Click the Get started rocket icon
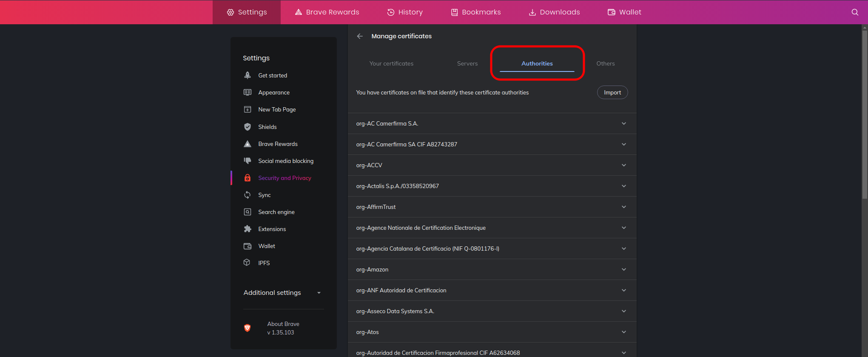This screenshot has width=868, height=357. [x=248, y=75]
